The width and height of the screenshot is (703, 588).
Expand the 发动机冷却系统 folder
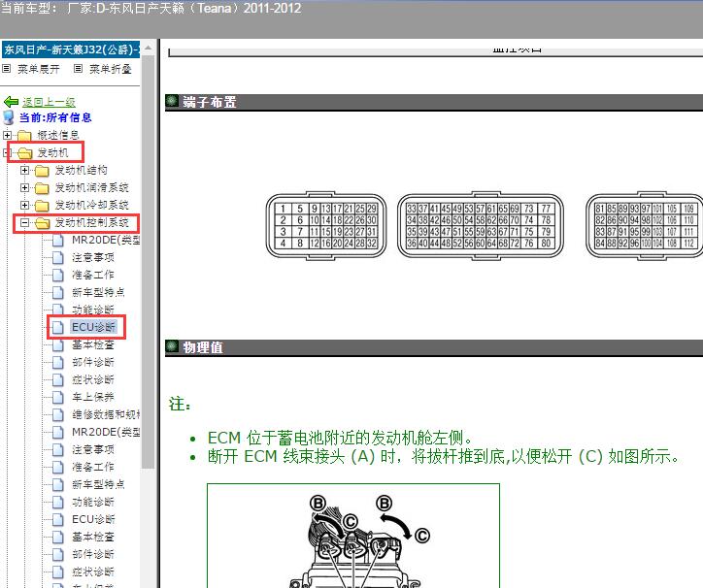click(24, 206)
